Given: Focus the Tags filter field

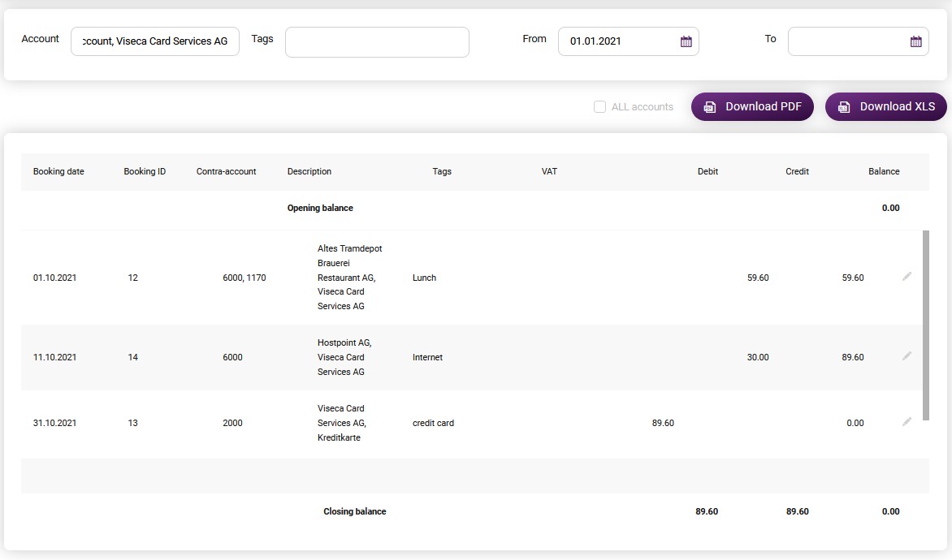Looking at the screenshot, I should tap(377, 42).
